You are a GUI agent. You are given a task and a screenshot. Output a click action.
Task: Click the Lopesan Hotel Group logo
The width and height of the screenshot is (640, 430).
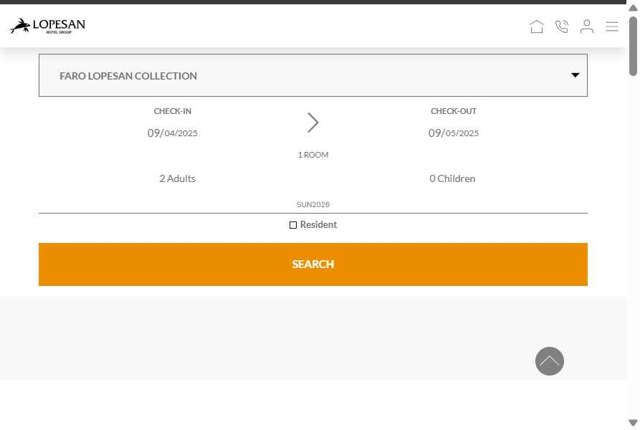click(48, 26)
